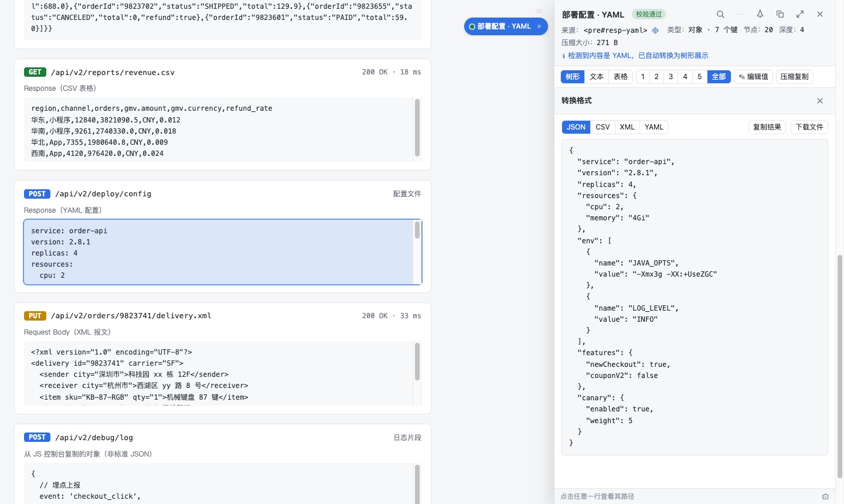Select XML conversion format
This screenshot has height=504, width=844.
[x=627, y=127]
